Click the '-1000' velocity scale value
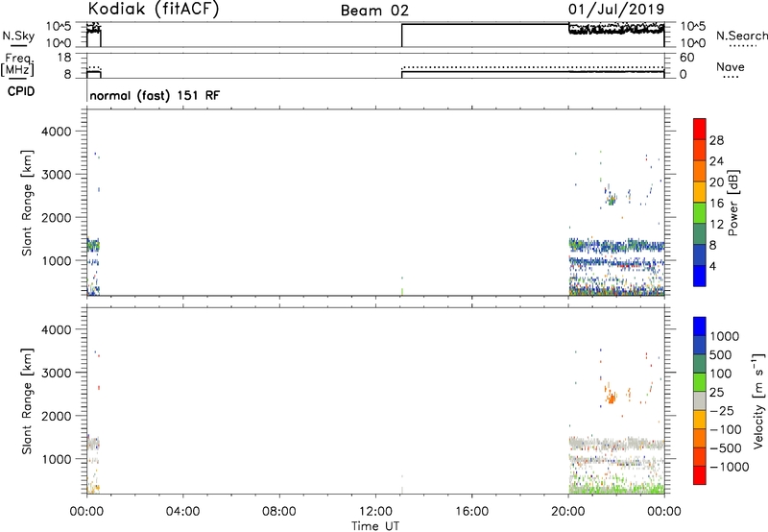Viewport: 768px width, 532px height. coord(730,467)
